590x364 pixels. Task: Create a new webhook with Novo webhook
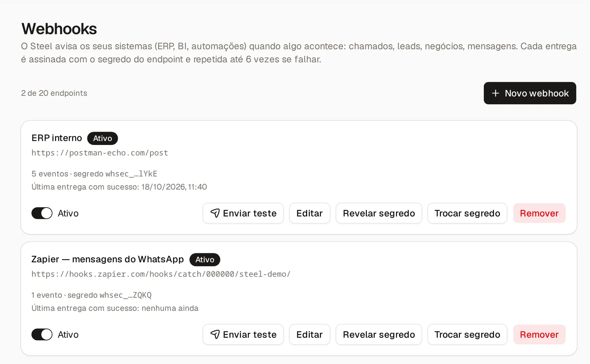pyautogui.click(x=530, y=93)
